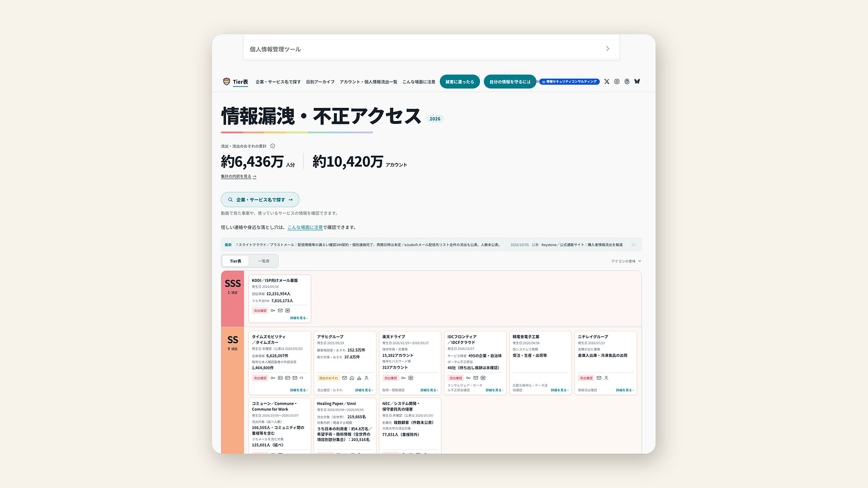
Task: Open the こんな場面に注意 nav item
Action: point(419,82)
